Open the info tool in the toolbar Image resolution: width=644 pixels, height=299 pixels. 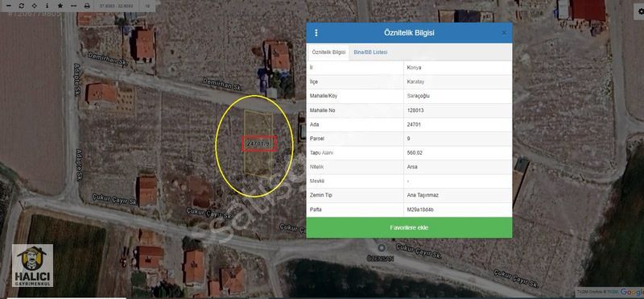coord(47,6)
